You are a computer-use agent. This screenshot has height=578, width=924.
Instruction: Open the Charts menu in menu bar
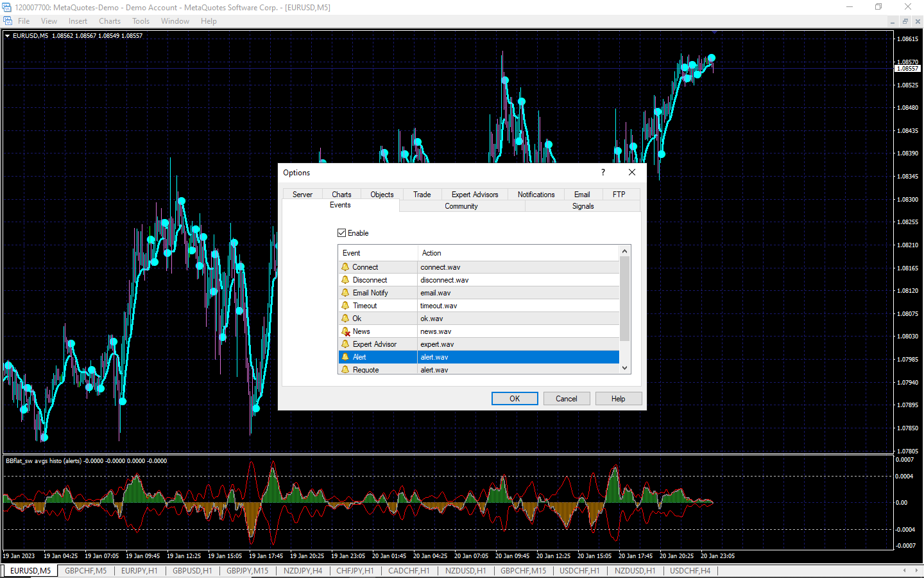110,21
